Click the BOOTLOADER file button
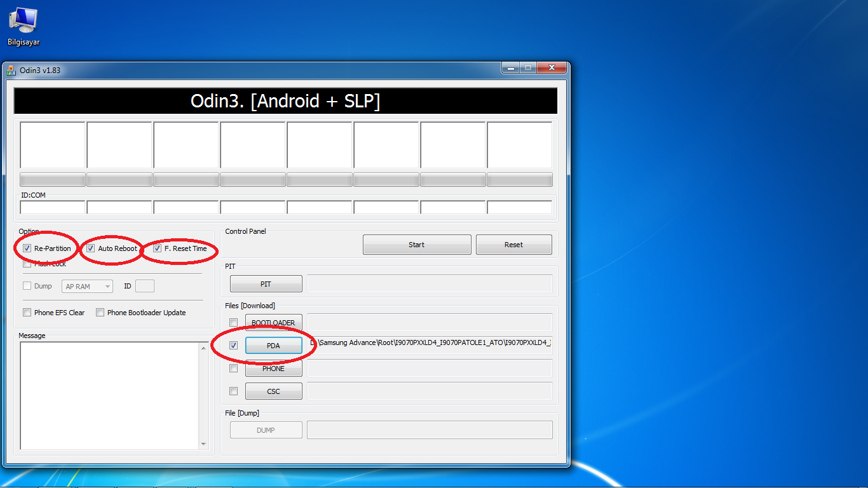 273,323
